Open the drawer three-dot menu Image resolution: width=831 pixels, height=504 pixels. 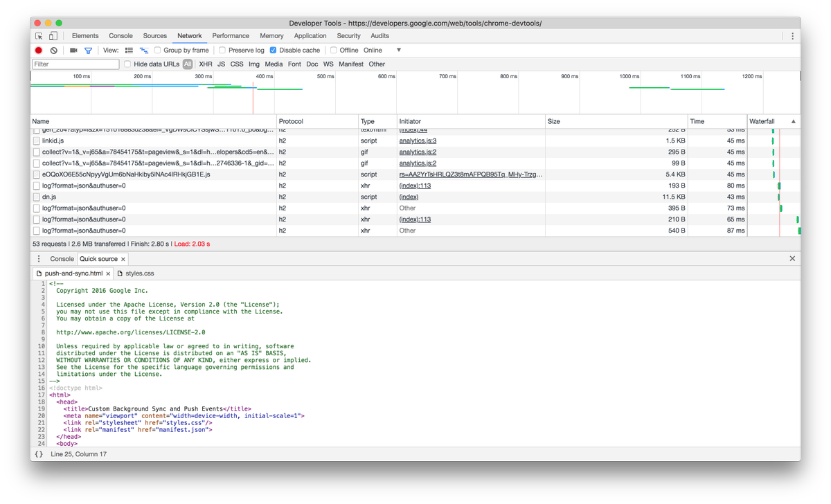pyautogui.click(x=39, y=259)
